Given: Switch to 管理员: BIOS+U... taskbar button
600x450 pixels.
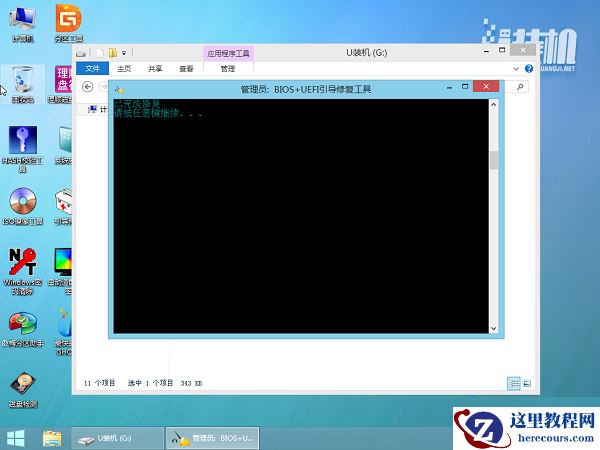Looking at the screenshot, I should tap(213, 439).
